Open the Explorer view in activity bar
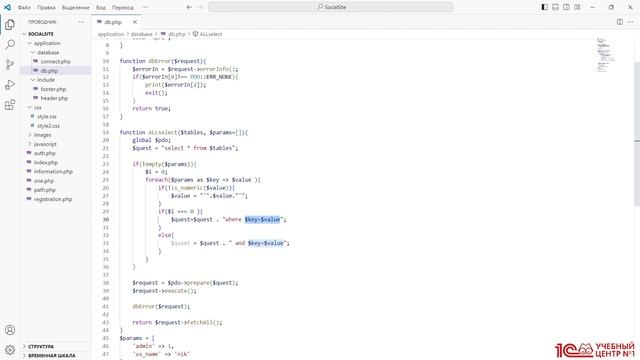Screen dimensions: 640x360 tap(10, 24)
